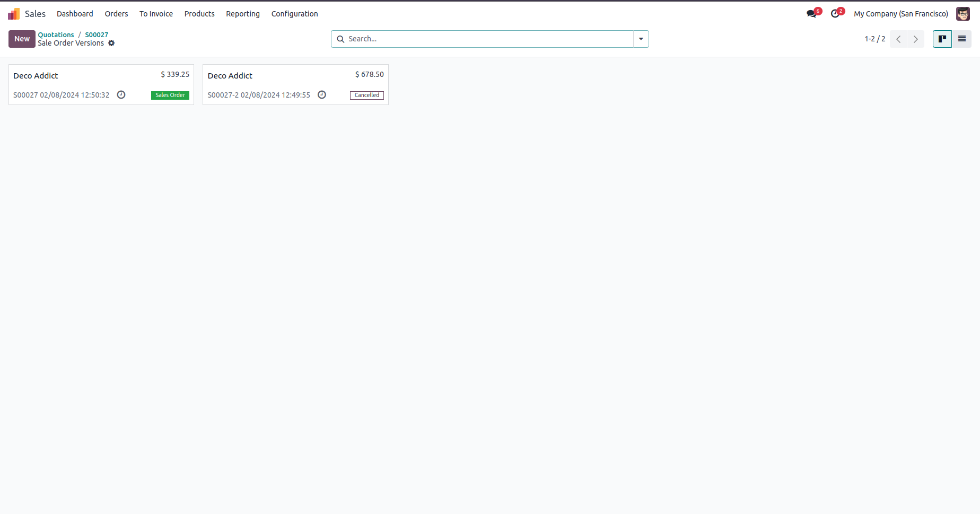Create a record with the New button
Image resolution: width=980 pixels, height=514 pixels.
click(22, 39)
